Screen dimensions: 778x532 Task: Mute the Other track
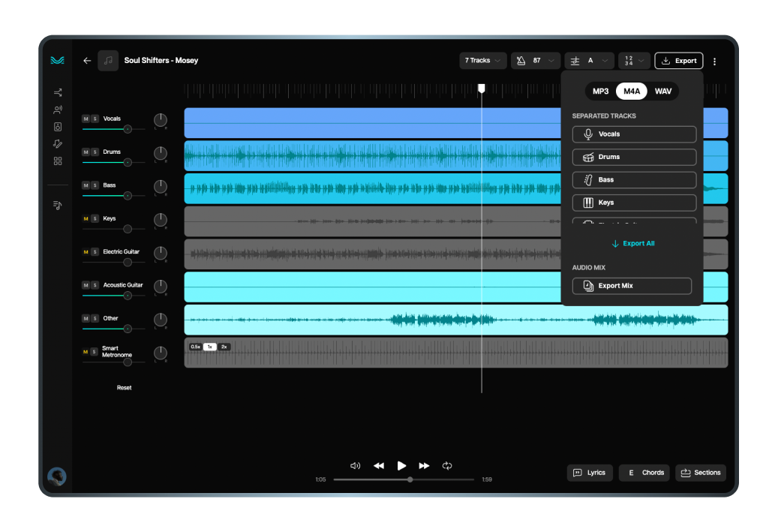(x=86, y=319)
